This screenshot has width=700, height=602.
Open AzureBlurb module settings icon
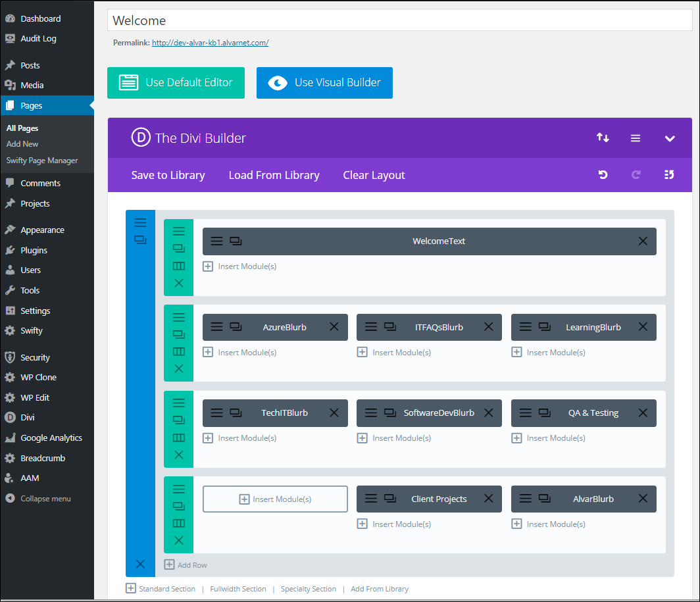point(216,327)
